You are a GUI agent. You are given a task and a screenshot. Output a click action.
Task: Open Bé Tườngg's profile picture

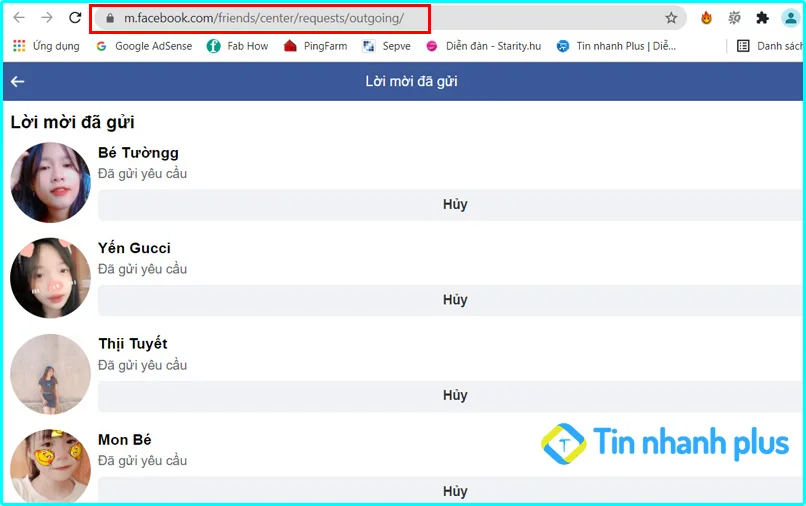pos(50,183)
